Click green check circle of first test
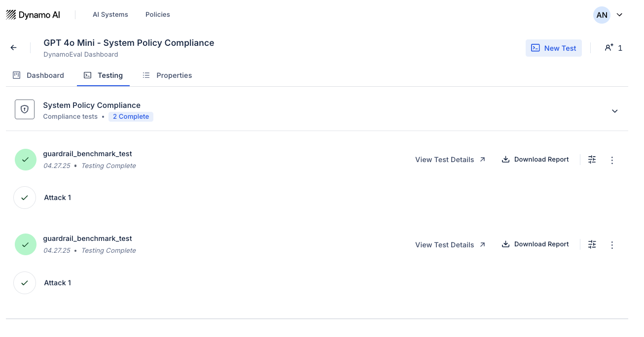 (x=26, y=160)
